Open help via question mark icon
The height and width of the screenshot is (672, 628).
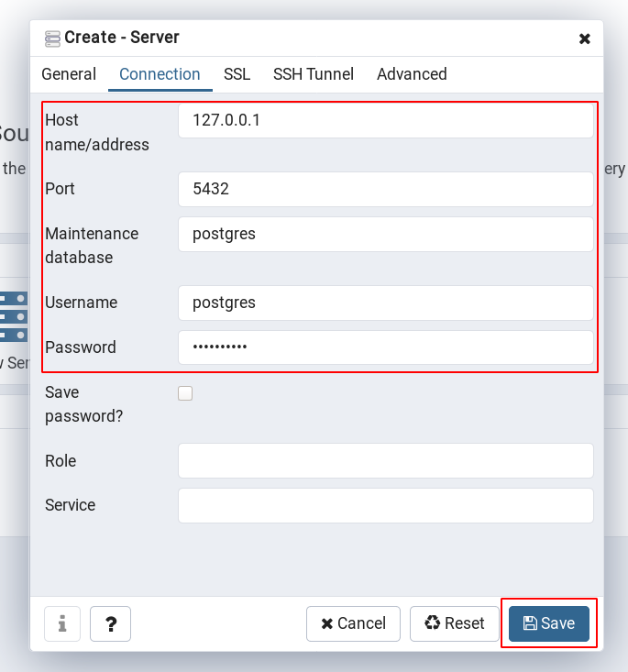point(110,623)
